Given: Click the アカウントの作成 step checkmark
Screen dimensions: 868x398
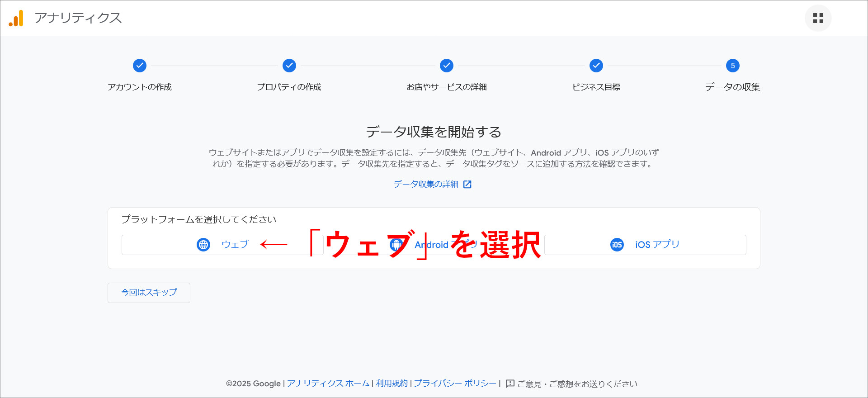Looking at the screenshot, I should pyautogui.click(x=140, y=66).
